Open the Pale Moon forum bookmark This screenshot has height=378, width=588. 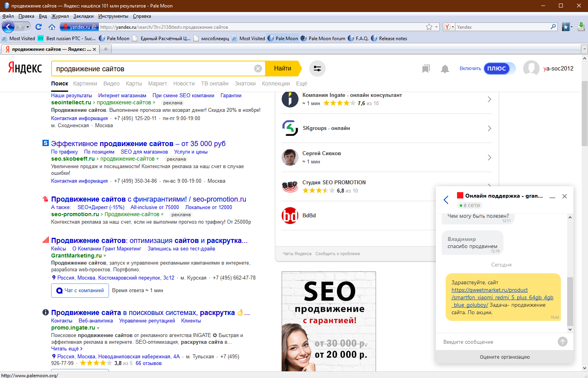point(323,39)
